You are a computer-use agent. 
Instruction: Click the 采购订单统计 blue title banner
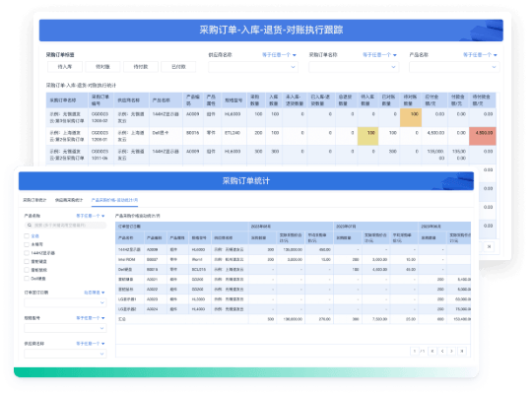[x=246, y=180]
